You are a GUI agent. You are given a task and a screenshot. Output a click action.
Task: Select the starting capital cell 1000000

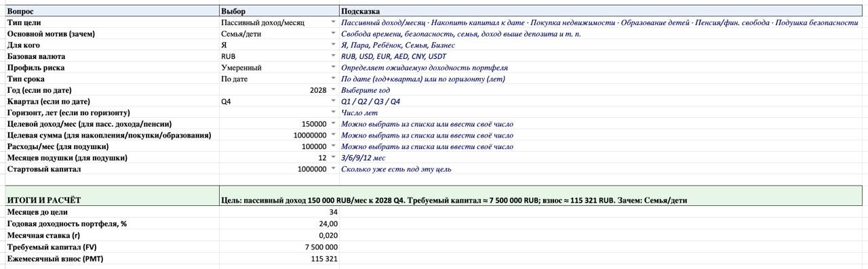pyautogui.click(x=279, y=169)
